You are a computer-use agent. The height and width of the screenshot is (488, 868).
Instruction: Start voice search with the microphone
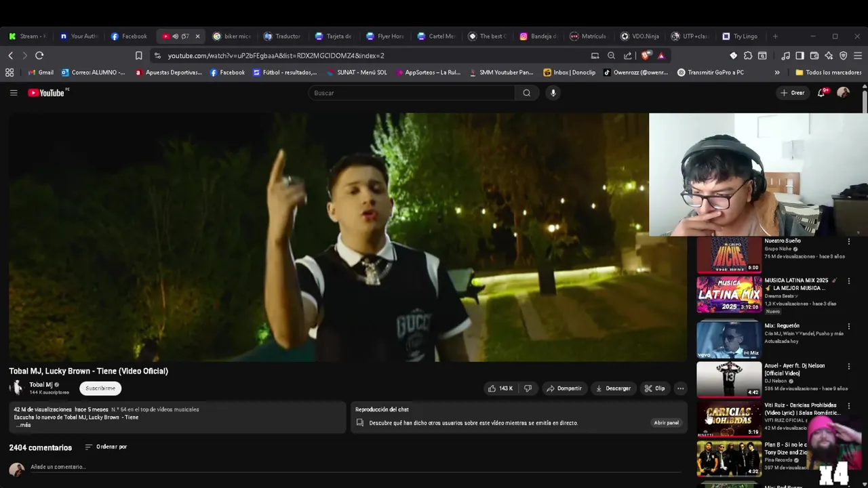[x=553, y=93]
